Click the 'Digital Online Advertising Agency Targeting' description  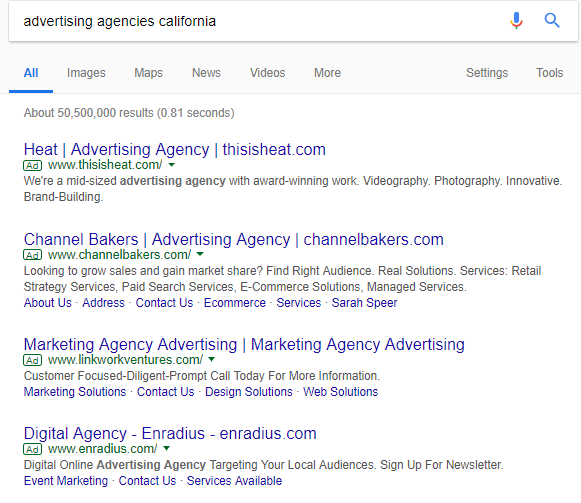(x=263, y=465)
